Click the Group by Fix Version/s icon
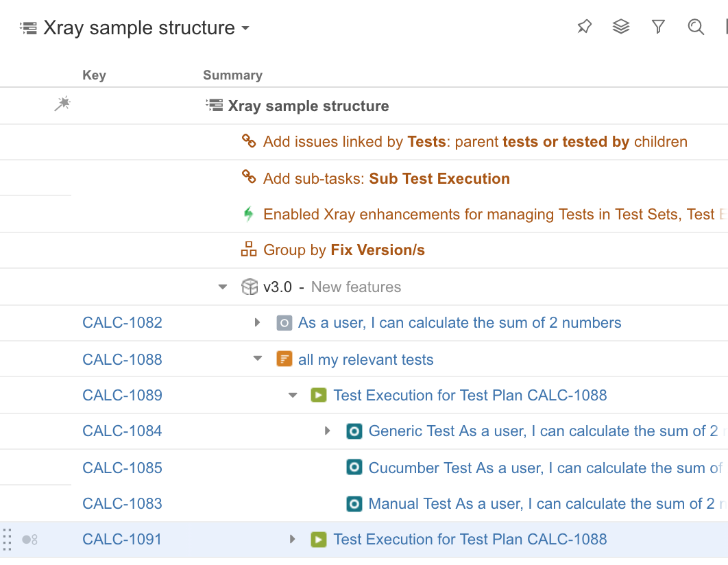 (x=249, y=250)
